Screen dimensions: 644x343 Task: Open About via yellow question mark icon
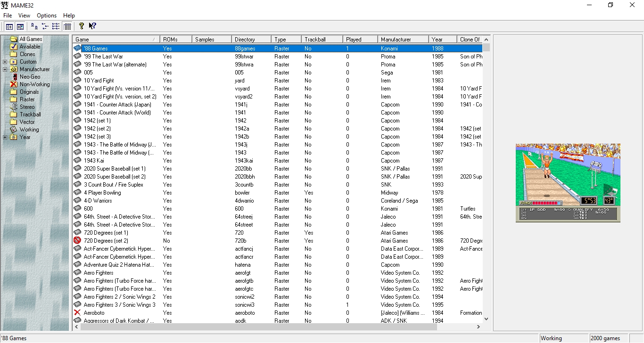pos(82,26)
